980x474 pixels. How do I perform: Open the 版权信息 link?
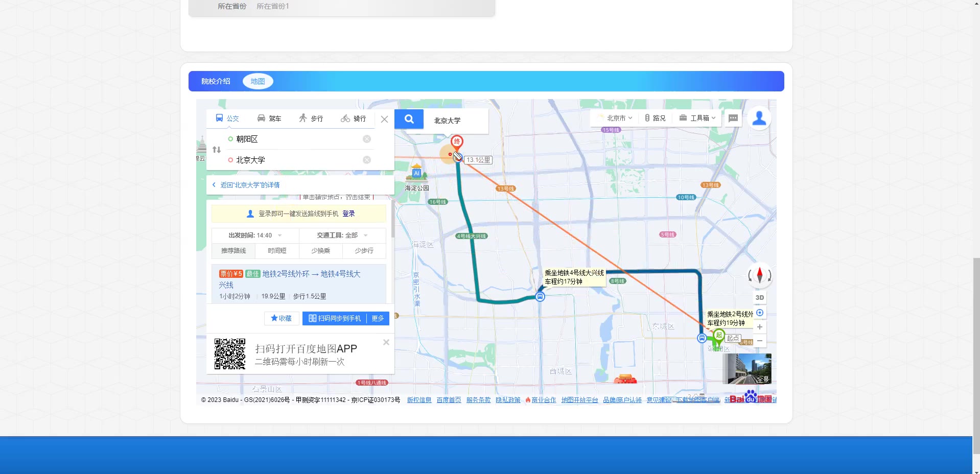419,400
